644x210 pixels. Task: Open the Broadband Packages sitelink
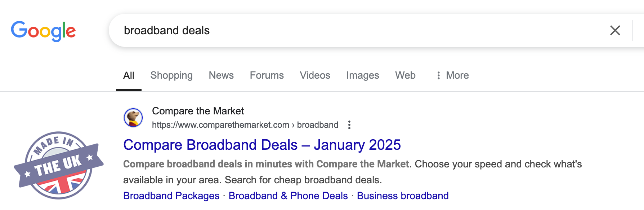click(171, 196)
